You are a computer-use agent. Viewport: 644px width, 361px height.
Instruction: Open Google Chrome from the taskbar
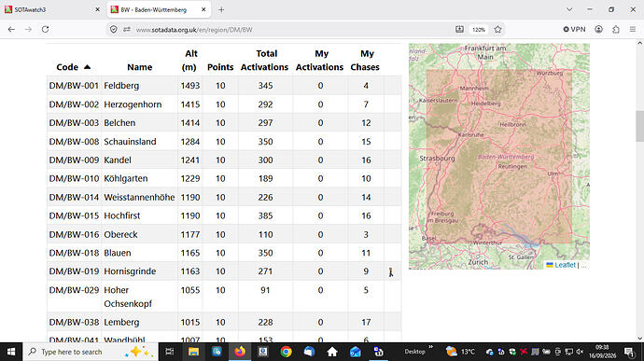[x=287, y=352]
